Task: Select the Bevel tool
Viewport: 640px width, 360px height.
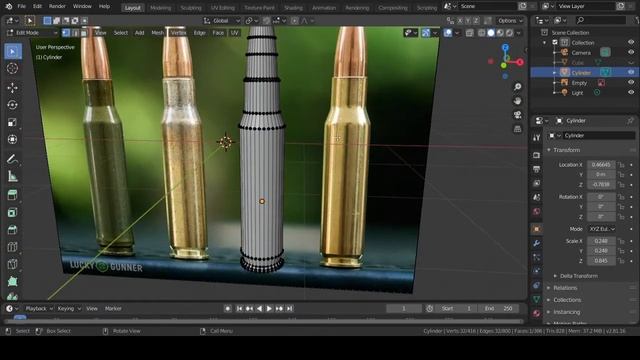Action: (12, 229)
